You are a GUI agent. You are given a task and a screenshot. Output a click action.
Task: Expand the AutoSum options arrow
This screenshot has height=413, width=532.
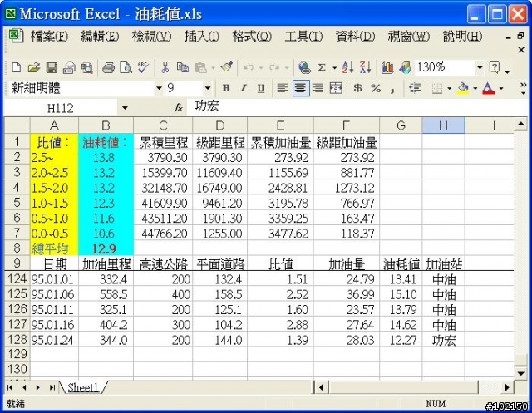(x=334, y=68)
